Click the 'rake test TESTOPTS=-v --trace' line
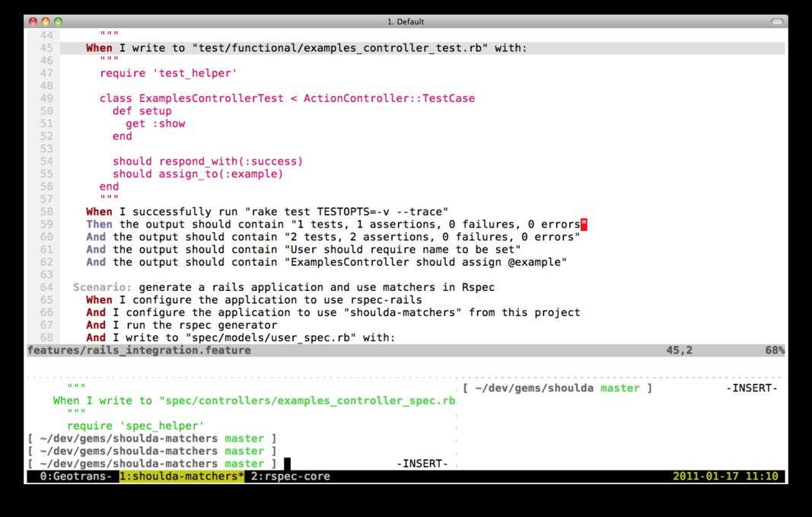812x517 pixels. [x=267, y=212]
